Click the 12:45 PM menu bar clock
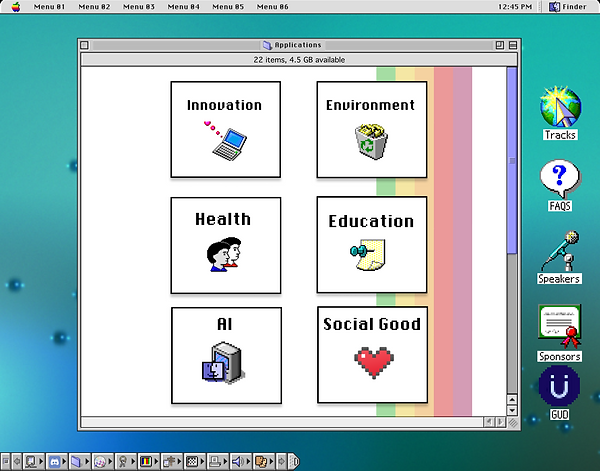Image resolution: width=600 pixels, height=471 pixels. 515,7
